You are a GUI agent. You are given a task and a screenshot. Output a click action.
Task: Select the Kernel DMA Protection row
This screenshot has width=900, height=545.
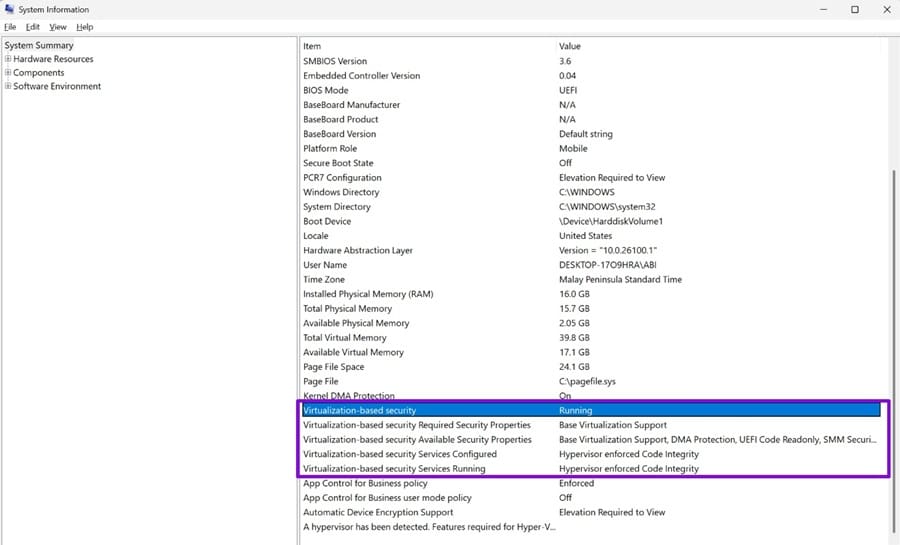(x=591, y=396)
